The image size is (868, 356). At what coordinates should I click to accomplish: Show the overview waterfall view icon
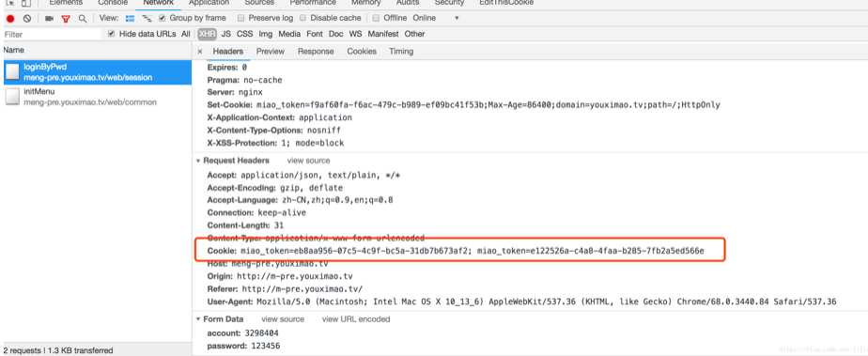point(147,18)
